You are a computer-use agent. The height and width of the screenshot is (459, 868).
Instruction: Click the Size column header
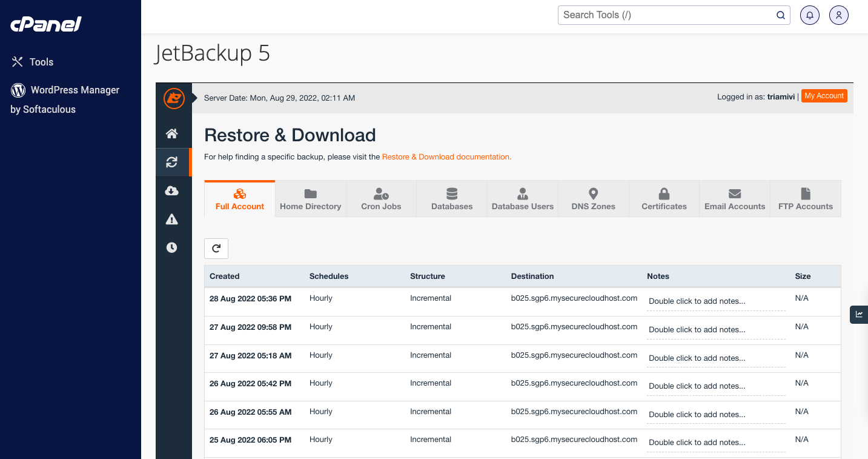[x=803, y=276]
